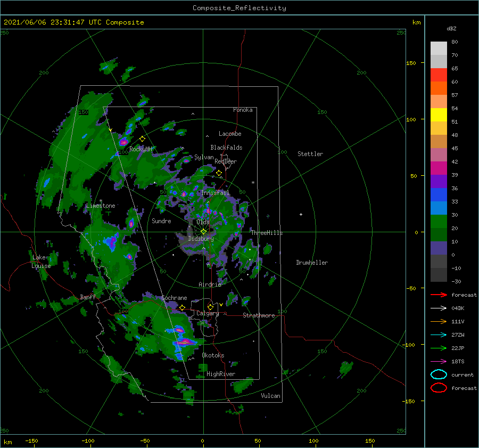The height and width of the screenshot is (448, 479).
Task: Click the 'Blackfalds' city label
Action: pyautogui.click(x=226, y=148)
